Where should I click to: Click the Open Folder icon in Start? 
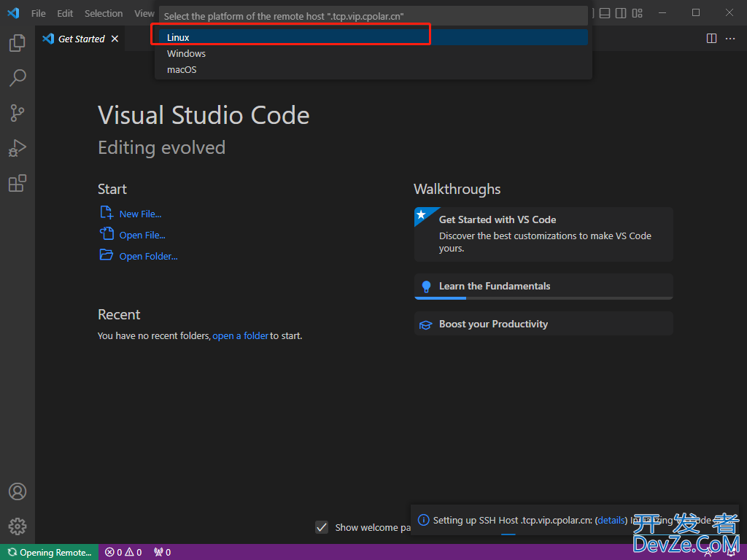coord(107,254)
